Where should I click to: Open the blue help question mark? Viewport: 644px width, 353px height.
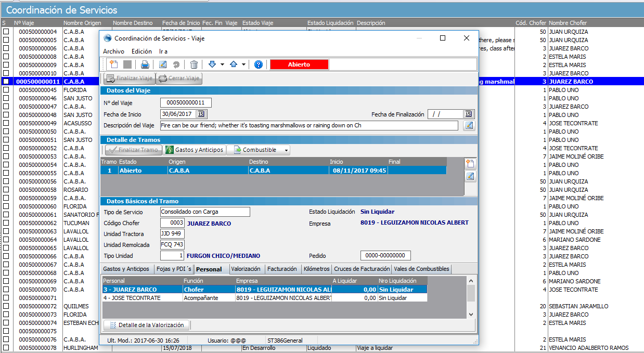coord(259,64)
